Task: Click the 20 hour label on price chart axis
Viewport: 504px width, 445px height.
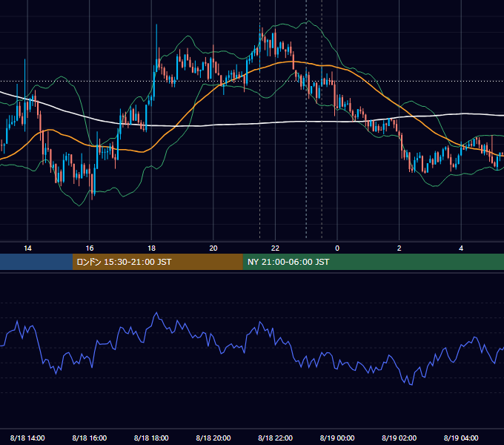Action: tap(213, 248)
